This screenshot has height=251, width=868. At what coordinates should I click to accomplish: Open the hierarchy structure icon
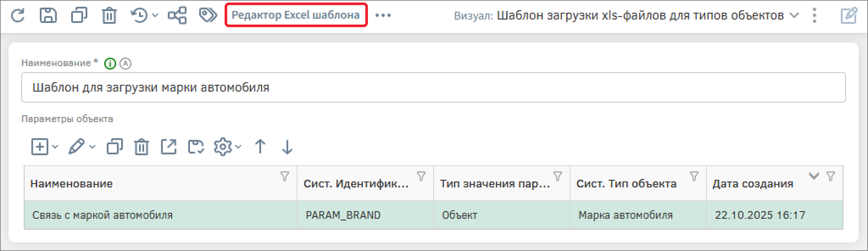pos(177,16)
